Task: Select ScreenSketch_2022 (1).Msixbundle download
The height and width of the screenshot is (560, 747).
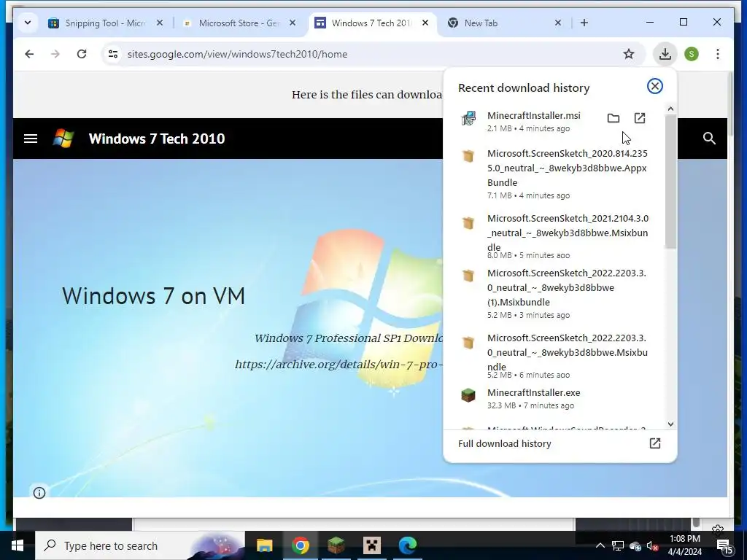Action: (555, 293)
